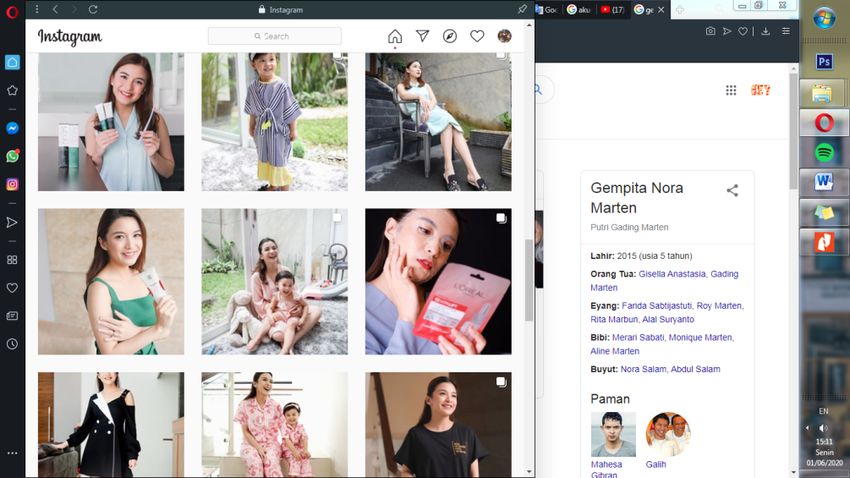This screenshot has height=478, width=850.
Task: Open post of woman holding skincare tubes
Action: pyautogui.click(x=111, y=121)
